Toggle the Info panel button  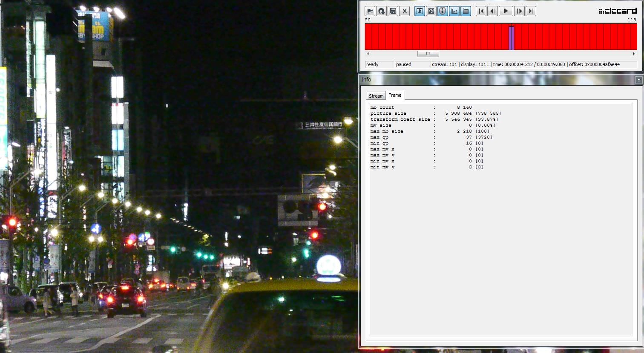(443, 11)
